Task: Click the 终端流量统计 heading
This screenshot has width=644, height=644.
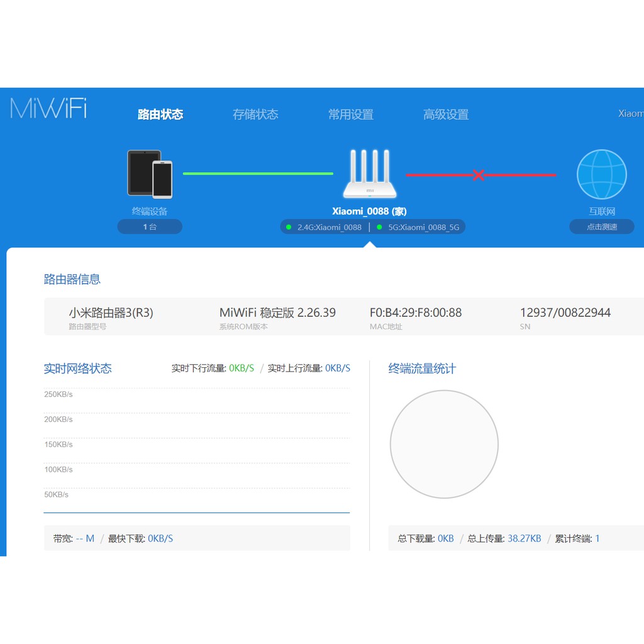Action: coord(422,369)
